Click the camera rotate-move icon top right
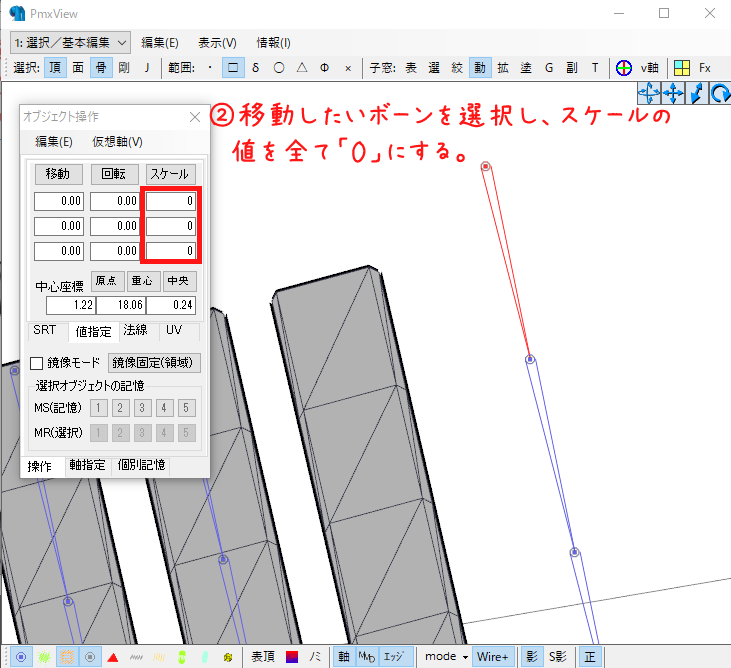Screen dimensions: 731x668 [648, 93]
